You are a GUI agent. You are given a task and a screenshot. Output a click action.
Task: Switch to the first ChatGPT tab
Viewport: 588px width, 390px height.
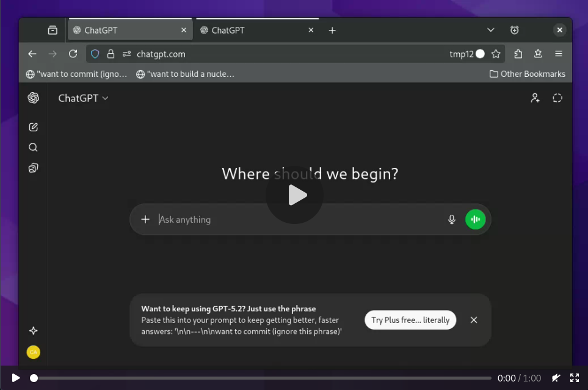[129, 30]
